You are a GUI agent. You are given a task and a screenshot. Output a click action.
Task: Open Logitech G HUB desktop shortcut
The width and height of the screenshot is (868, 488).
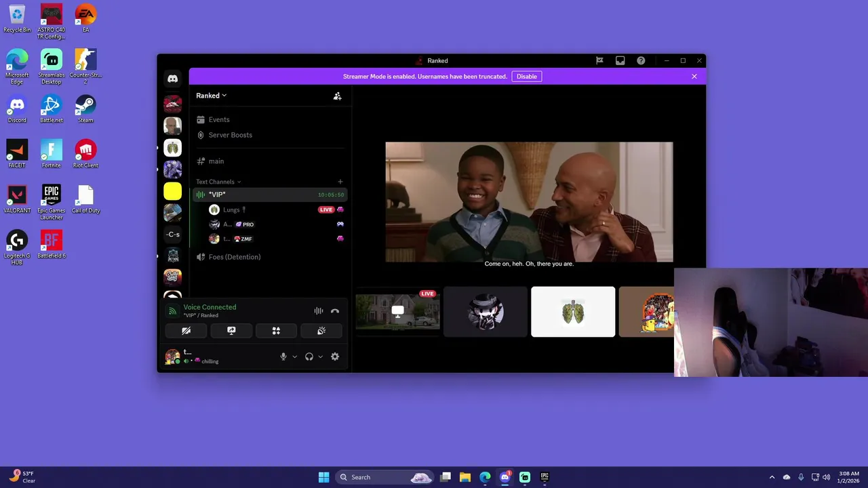pyautogui.click(x=17, y=248)
